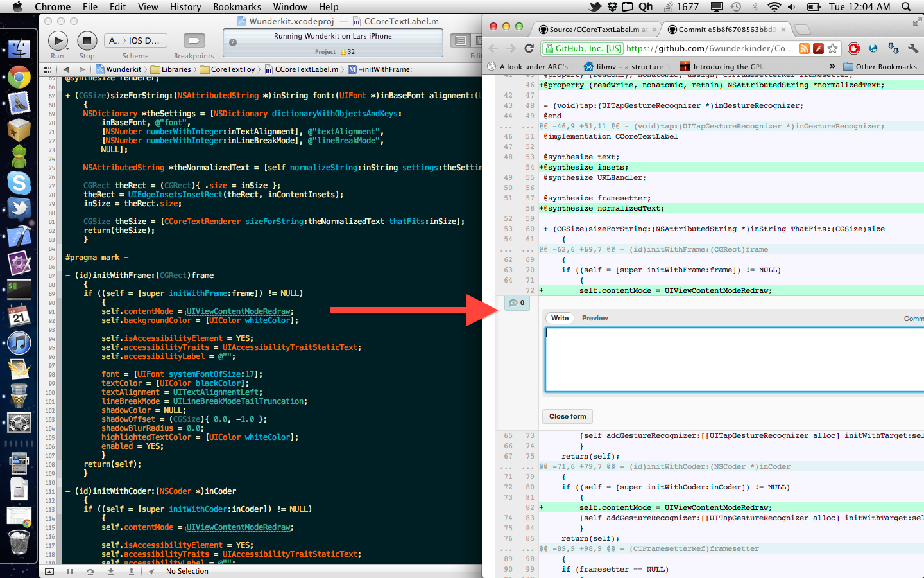Image resolution: width=924 pixels, height=578 pixels.
Task: Bookmark page with the star icon
Action: 833,49
